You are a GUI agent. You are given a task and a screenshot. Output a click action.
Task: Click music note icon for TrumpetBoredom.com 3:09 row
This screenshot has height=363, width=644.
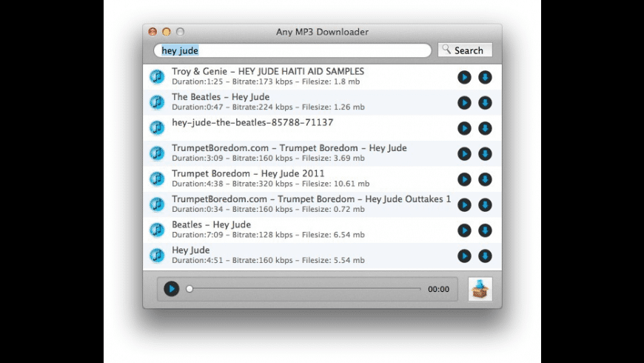point(157,153)
